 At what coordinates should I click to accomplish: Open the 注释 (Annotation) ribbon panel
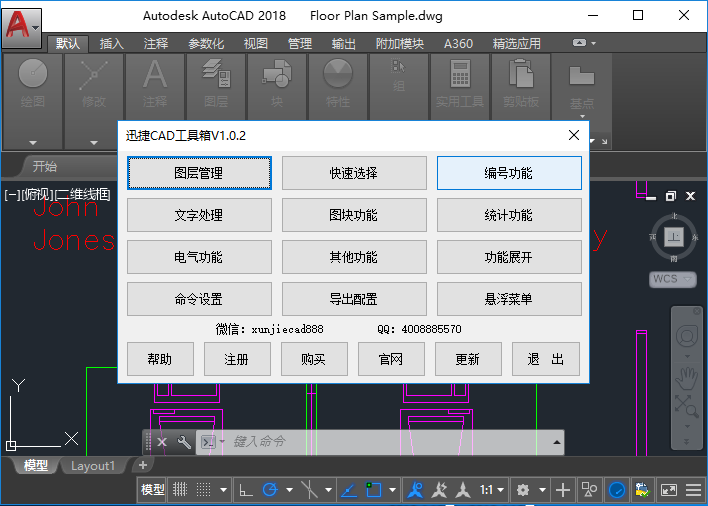(x=155, y=84)
